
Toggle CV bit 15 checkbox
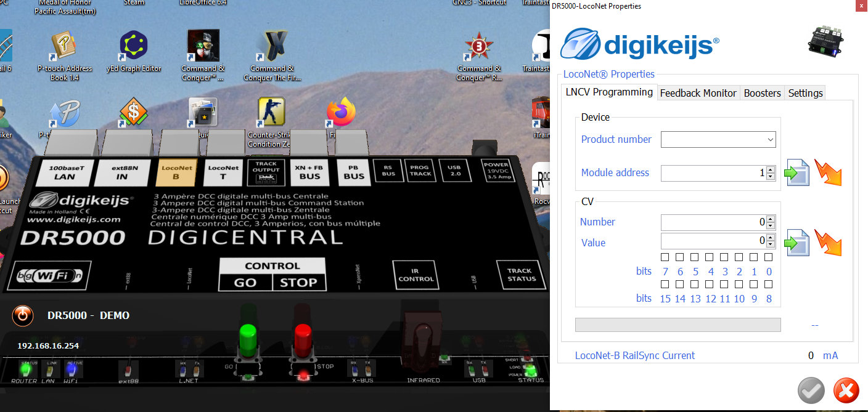665,285
